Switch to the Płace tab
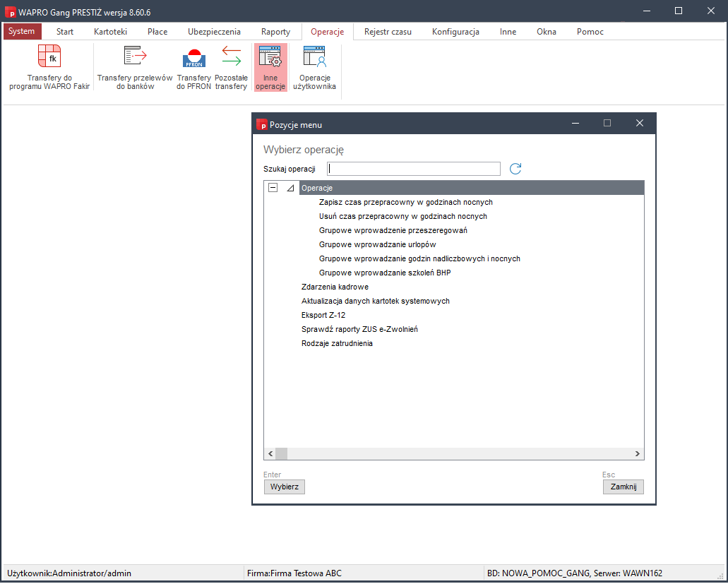Viewport: 728px width, 584px height. 157,32
